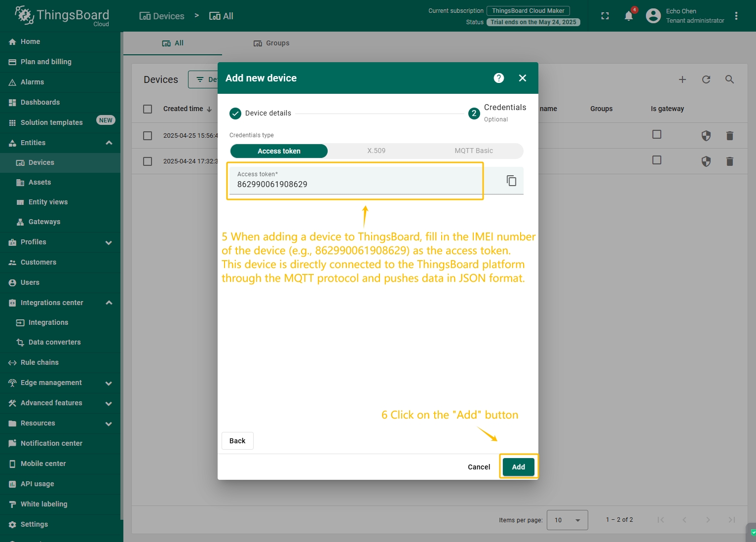Copy the access token to clipboard
Image resolution: width=756 pixels, height=542 pixels.
point(511,181)
